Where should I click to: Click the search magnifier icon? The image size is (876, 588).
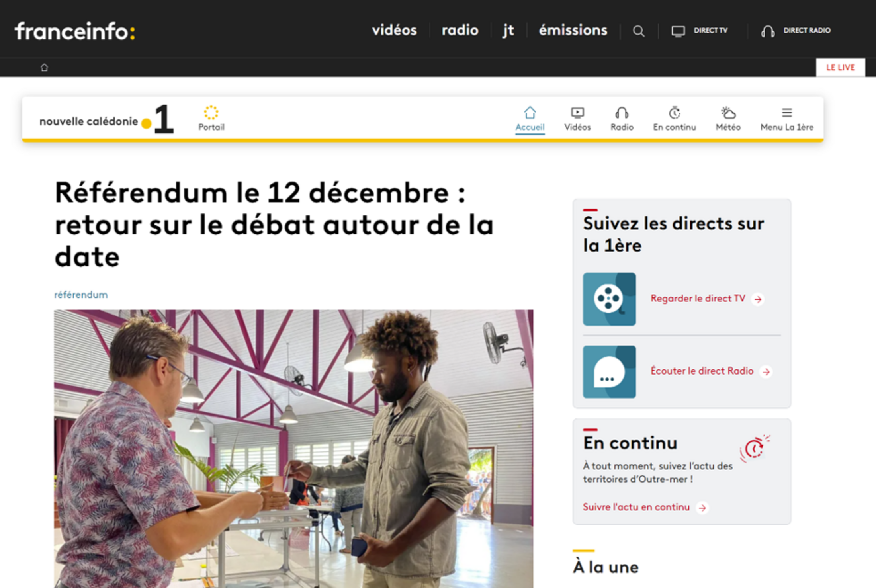point(639,31)
